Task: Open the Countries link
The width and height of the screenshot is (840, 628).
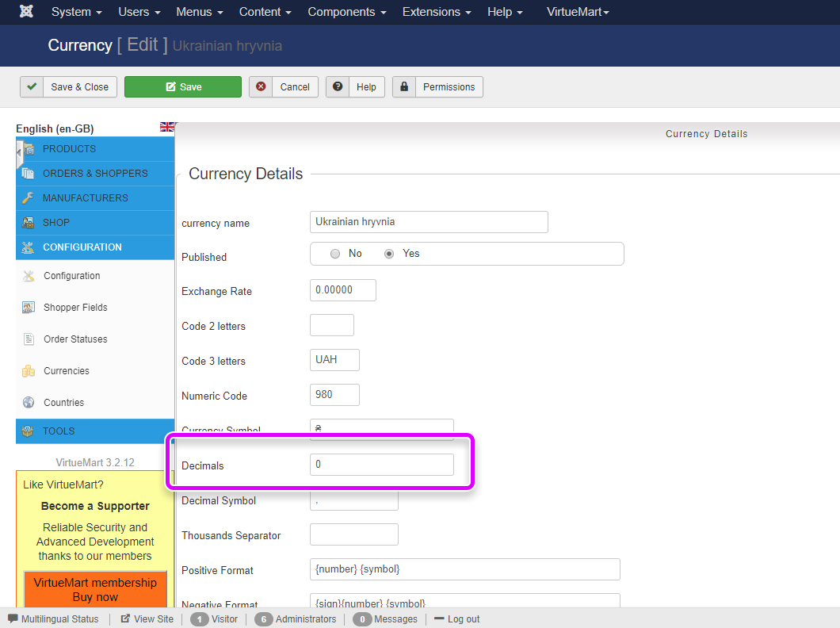Action: [x=63, y=403]
